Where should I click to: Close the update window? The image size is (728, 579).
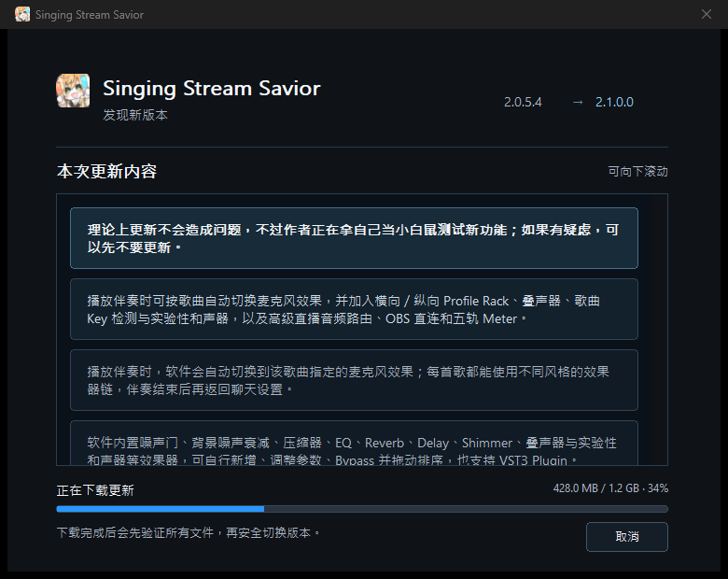pyautogui.click(x=707, y=14)
